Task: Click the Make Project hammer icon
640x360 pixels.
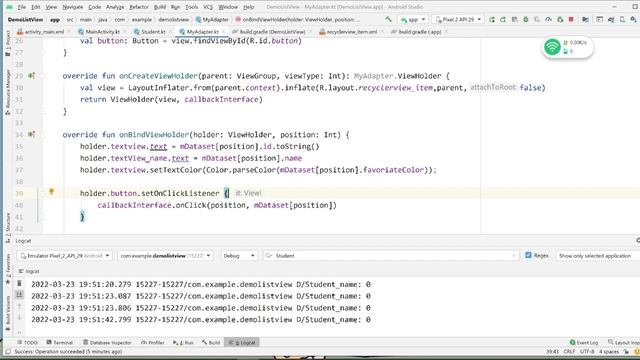Action: 388,19
